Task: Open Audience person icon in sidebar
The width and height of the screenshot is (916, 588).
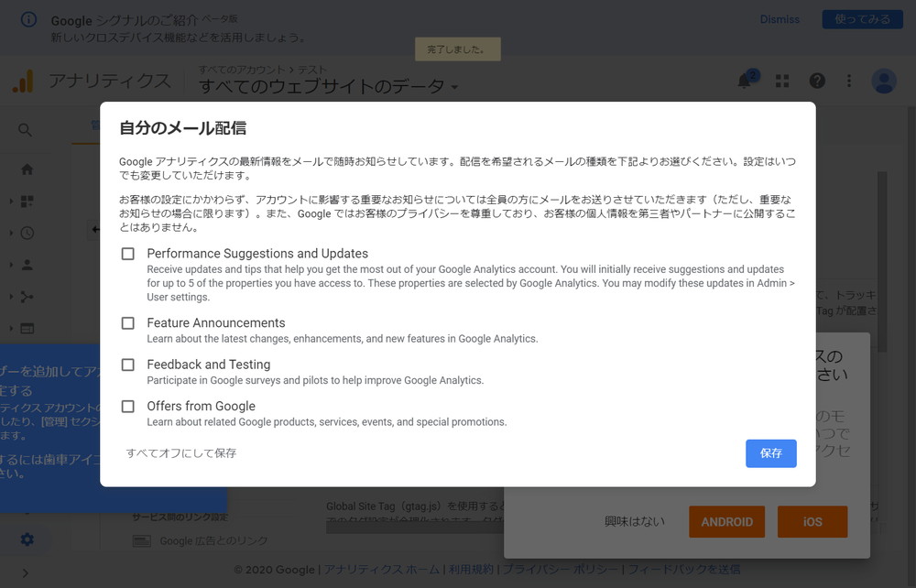Action: (27, 265)
